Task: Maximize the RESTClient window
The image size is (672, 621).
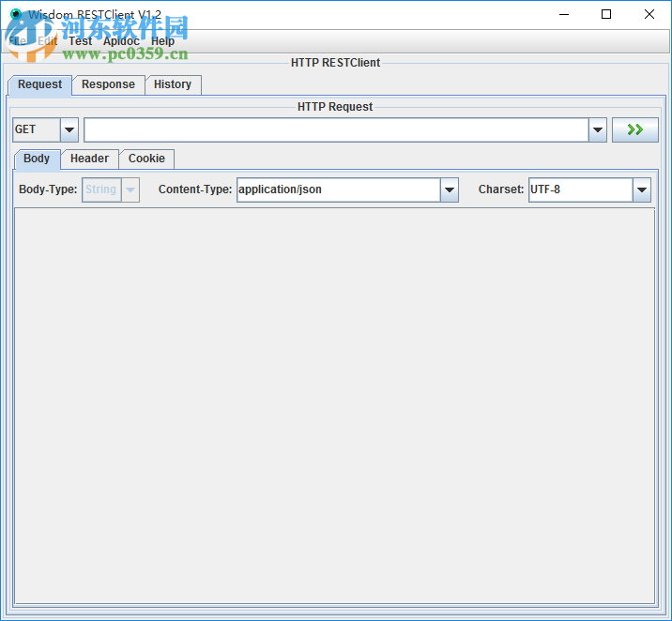Action: coord(606,15)
